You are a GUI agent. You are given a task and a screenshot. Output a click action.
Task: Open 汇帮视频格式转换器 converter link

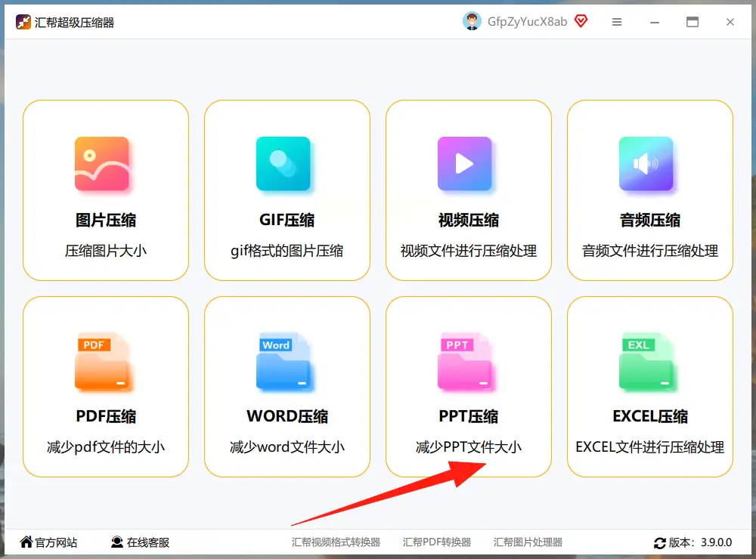(x=336, y=542)
